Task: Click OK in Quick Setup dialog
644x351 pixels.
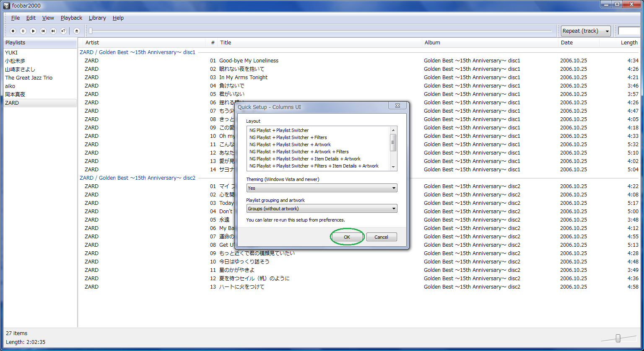Action: 347,237
